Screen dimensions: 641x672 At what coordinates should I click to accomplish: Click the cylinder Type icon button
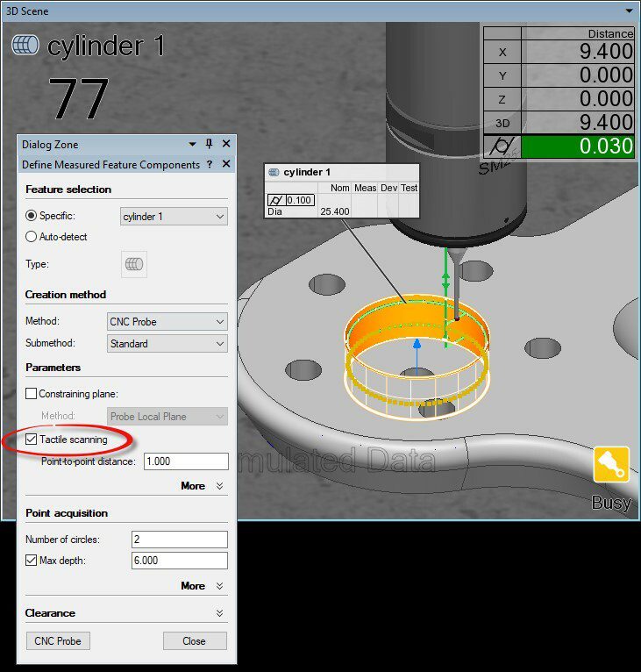[x=134, y=264]
